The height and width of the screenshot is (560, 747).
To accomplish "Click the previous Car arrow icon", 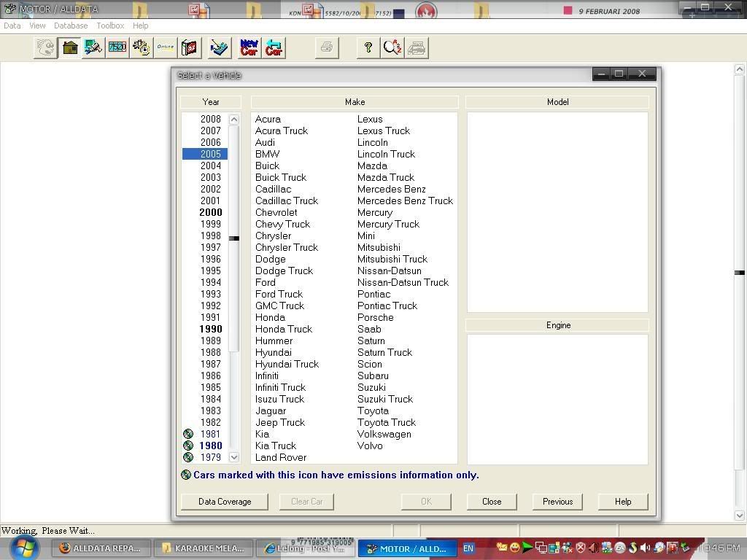I will click(274, 47).
